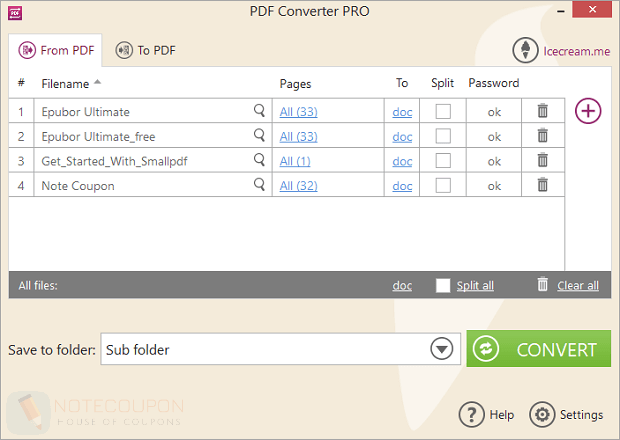This screenshot has height=440, width=620.
Task: Minimize the PDF Converter PRO window
Action: coord(560,11)
